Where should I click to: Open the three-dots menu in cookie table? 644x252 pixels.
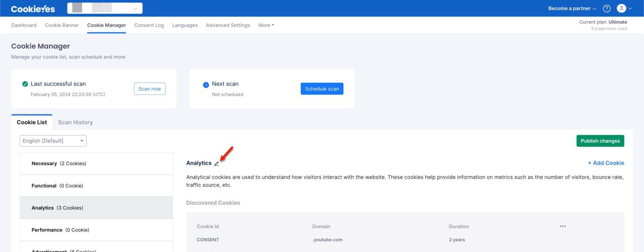click(563, 226)
